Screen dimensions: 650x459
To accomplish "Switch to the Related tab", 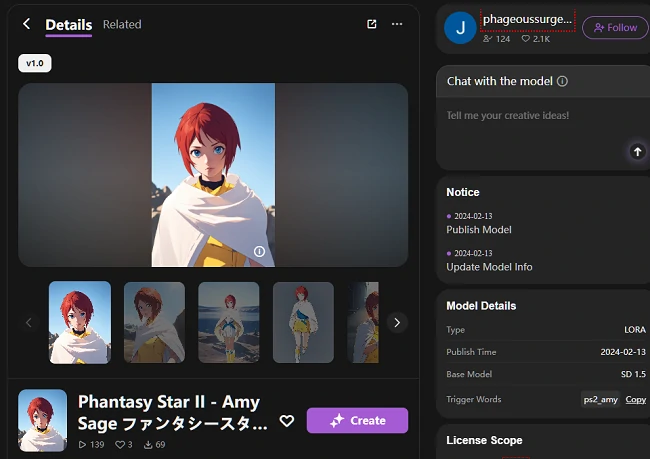I will pos(122,24).
